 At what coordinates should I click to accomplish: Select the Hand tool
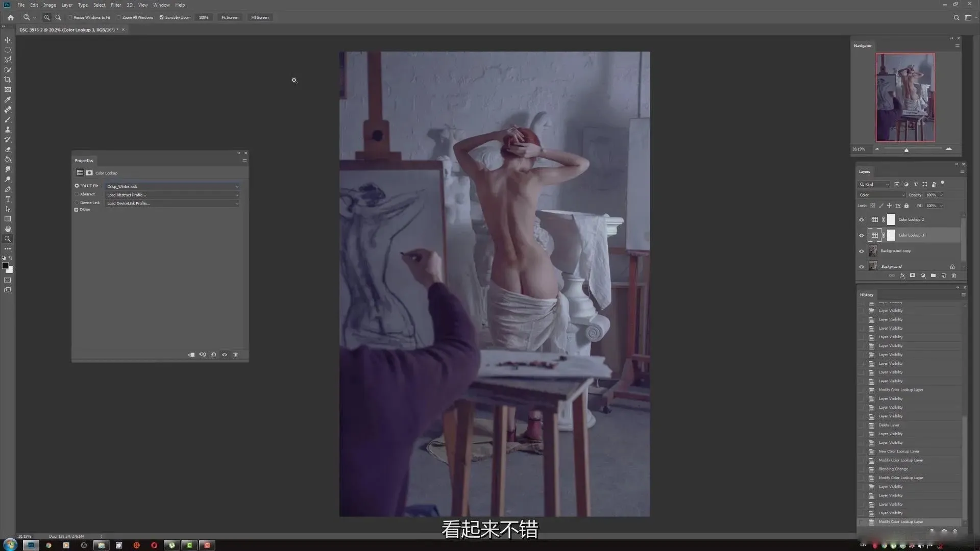tap(8, 229)
